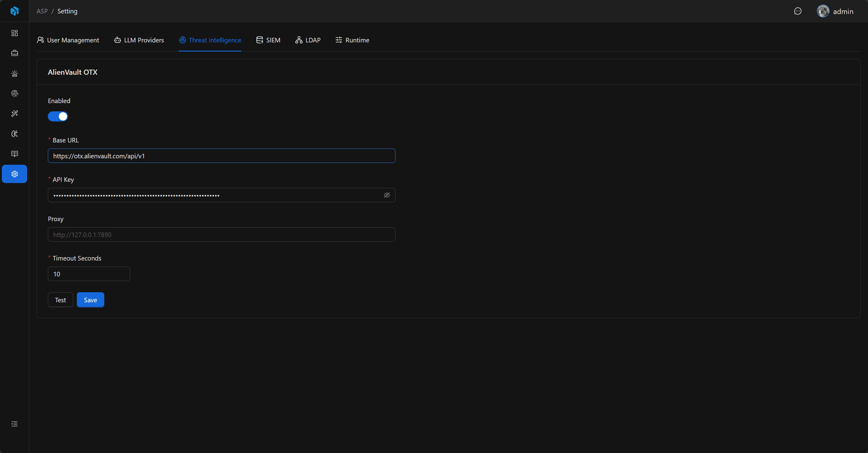Viewport: 868px width, 453px height.
Task: Open the chat message icon in header
Action: point(798,11)
